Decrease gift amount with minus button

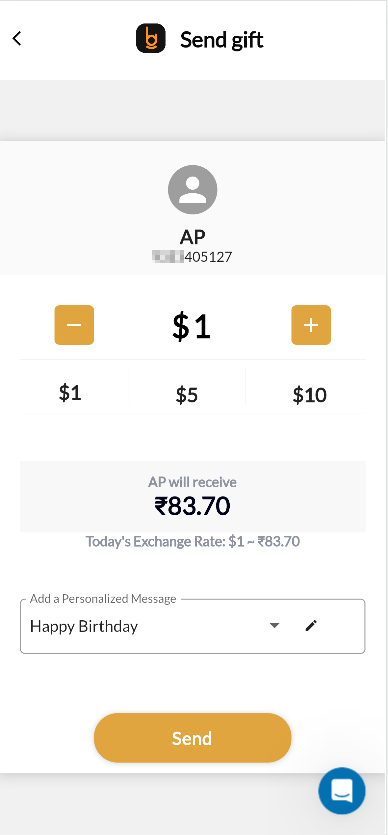coord(74,325)
